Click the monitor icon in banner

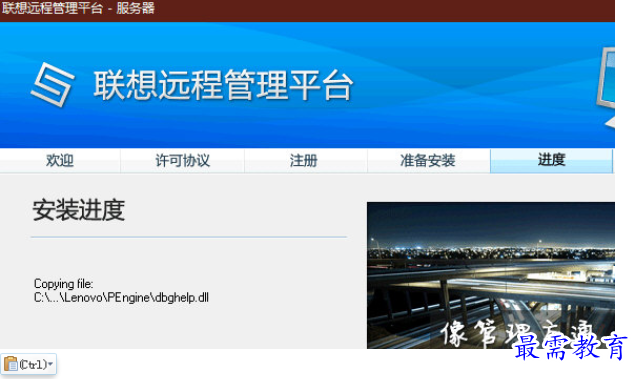tap(606, 87)
